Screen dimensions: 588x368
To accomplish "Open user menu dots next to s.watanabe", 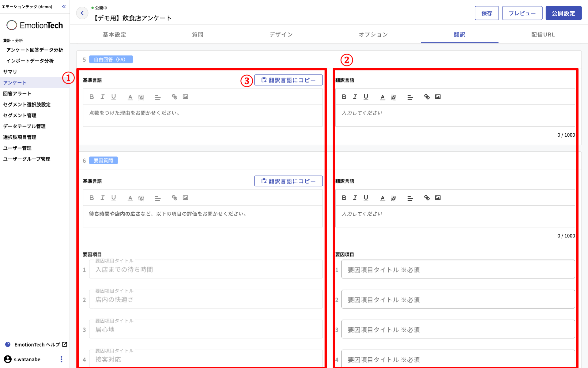I will (61, 359).
